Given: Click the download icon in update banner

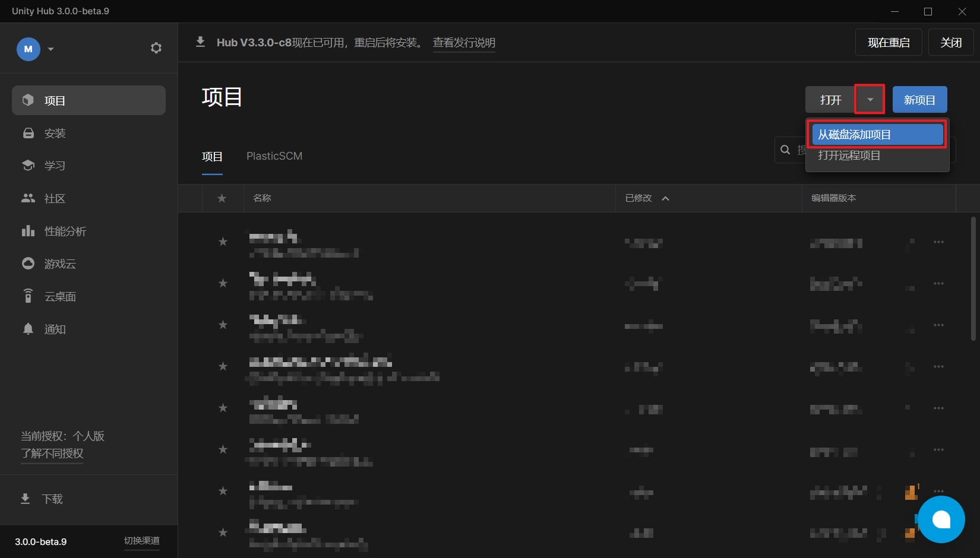Looking at the screenshot, I should (201, 42).
